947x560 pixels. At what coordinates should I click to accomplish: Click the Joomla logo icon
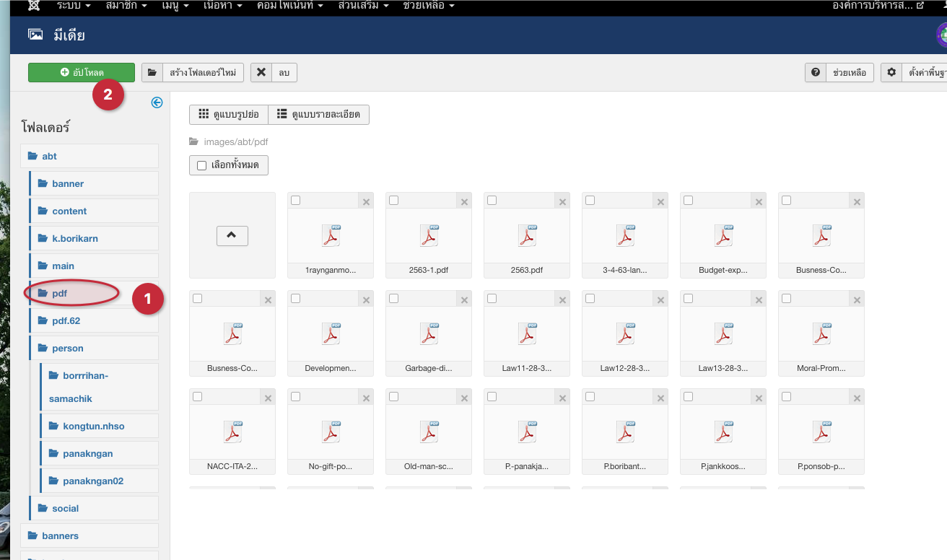coord(33,5)
